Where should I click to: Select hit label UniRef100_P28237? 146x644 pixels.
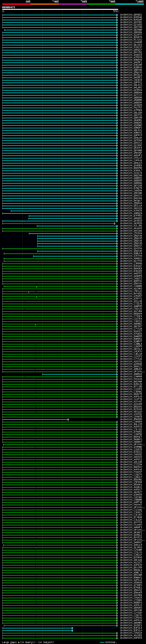tap(131, 48)
